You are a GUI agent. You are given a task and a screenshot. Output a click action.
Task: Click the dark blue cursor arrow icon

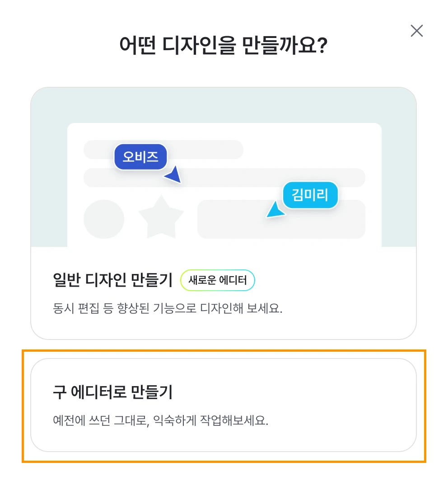tap(173, 175)
